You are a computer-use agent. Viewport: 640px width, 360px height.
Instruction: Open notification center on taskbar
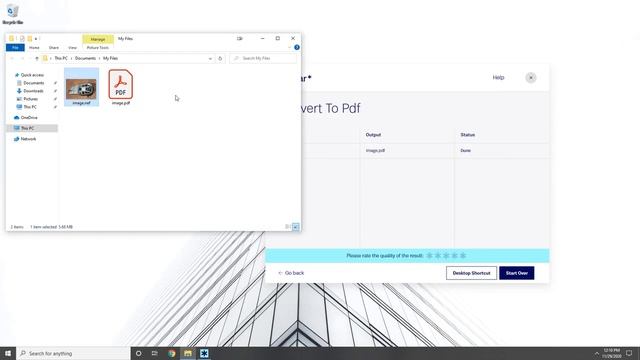tap(629, 353)
